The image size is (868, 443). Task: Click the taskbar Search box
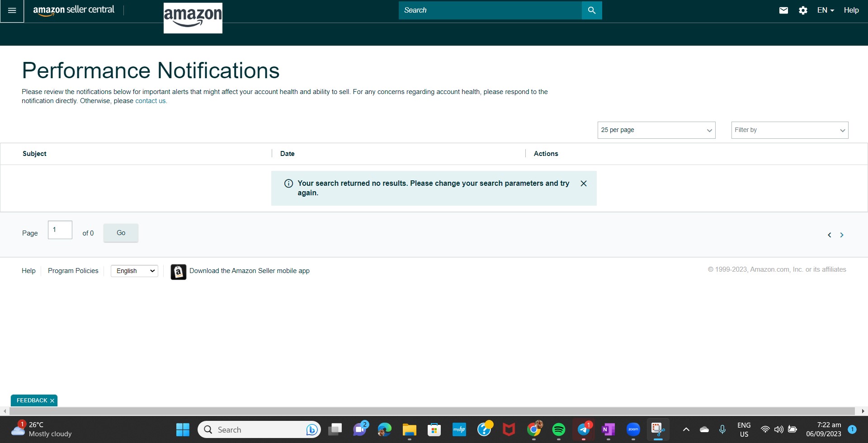(259, 429)
